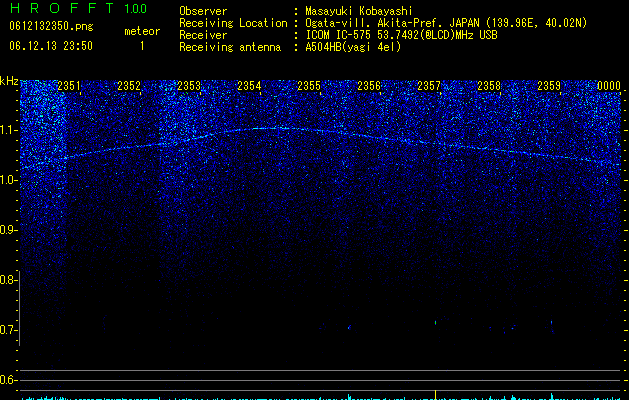The image size is (629, 400).
Task: Click the 2359 time marker label
Action: pos(549,86)
